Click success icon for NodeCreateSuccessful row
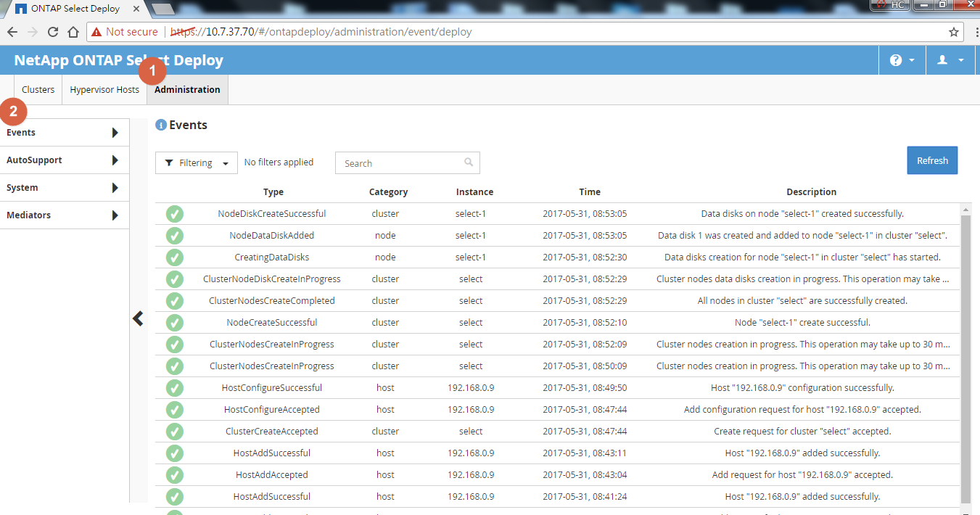The image size is (980, 515). click(175, 323)
